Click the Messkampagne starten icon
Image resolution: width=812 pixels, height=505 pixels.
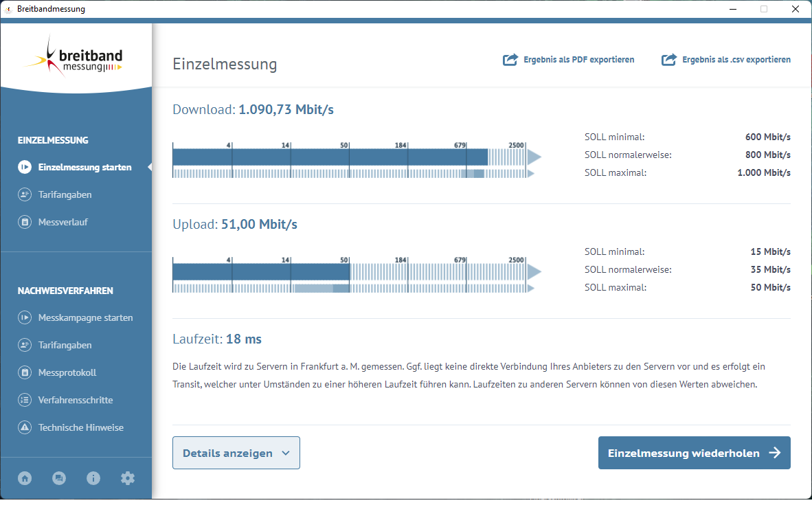pyautogui.click(x=25, y=317)
